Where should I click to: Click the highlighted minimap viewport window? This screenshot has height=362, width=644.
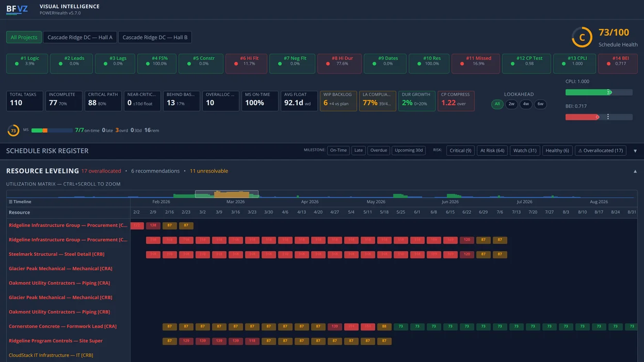[x=227, y=194]
